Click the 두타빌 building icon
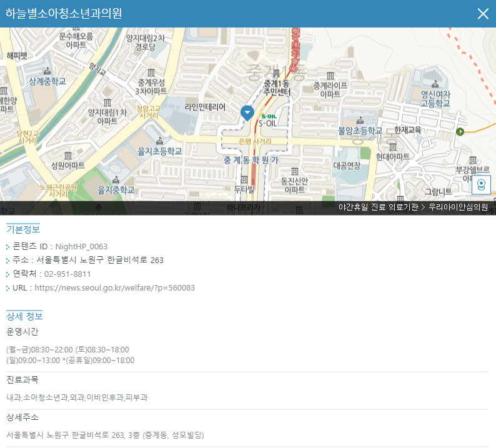496x448 pixels. click(244, 180)
